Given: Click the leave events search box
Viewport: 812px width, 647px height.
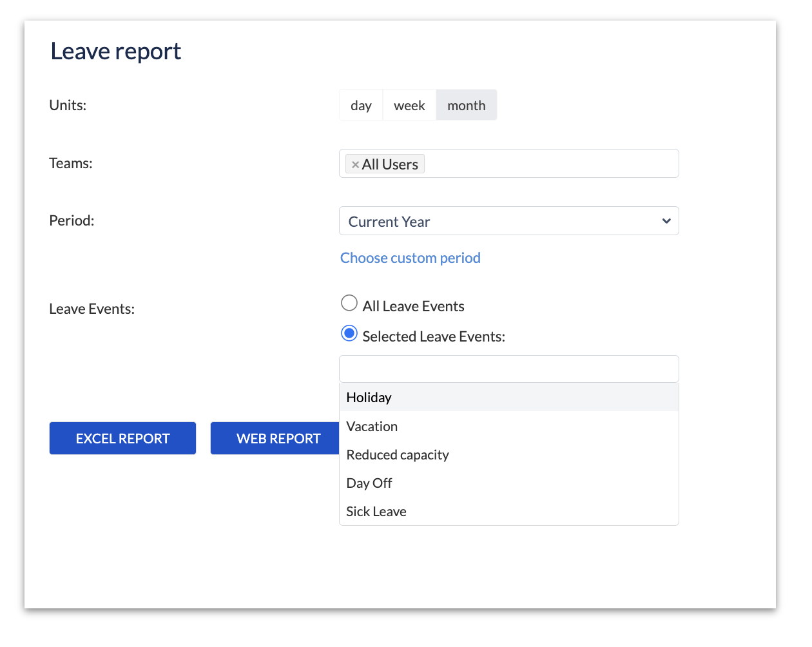Looking at the screenshot, I should click(x=508, y=369).
